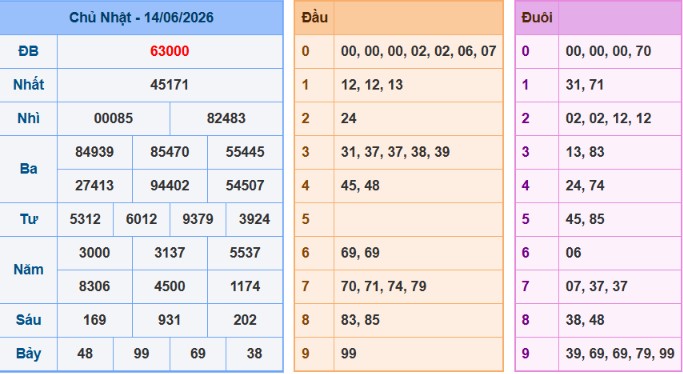Select the Ba prize number 27413

tap(95, 185)
